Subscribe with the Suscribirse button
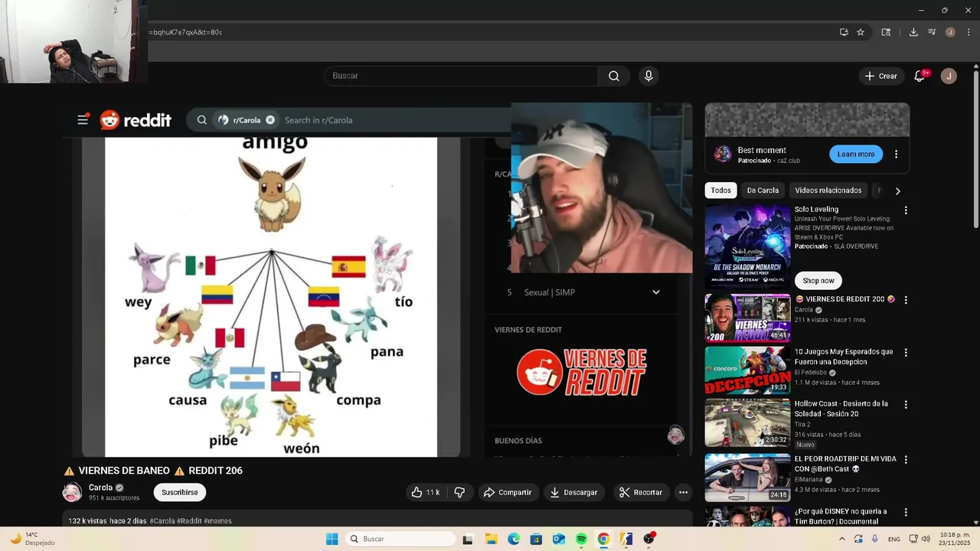This screenshot has width=980, height=551. [x=180, y=492]
